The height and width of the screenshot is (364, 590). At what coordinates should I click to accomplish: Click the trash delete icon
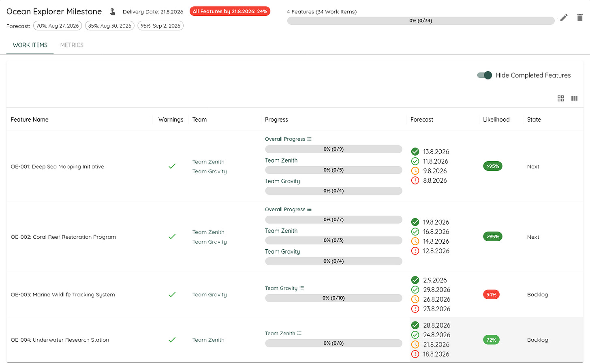pyautogui.click(x=580, y=17)
